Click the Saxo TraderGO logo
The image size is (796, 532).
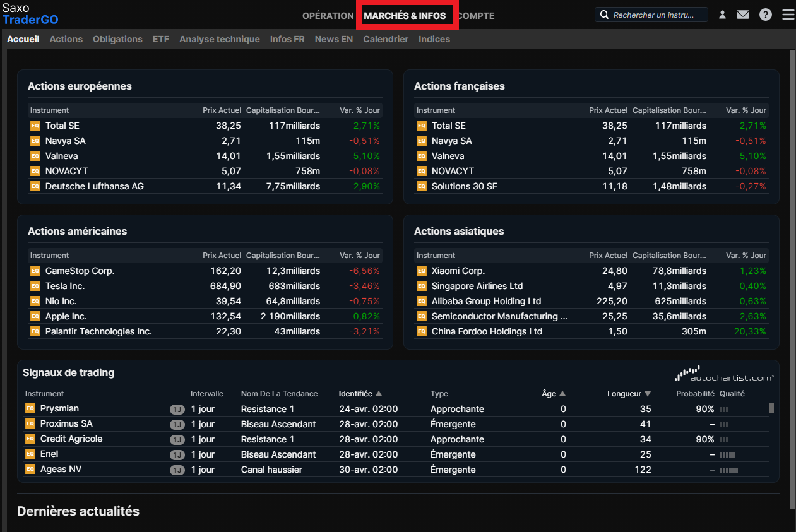click(x=30, y=14)
